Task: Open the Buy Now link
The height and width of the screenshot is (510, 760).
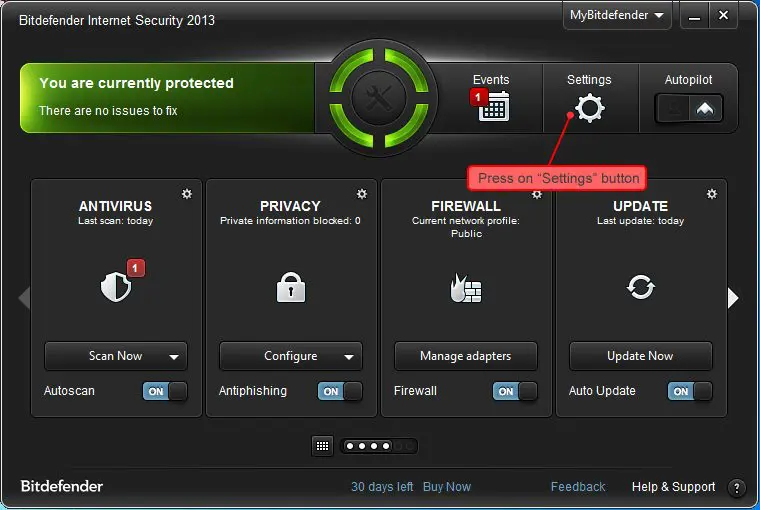Action: click(x=447, y=487)
